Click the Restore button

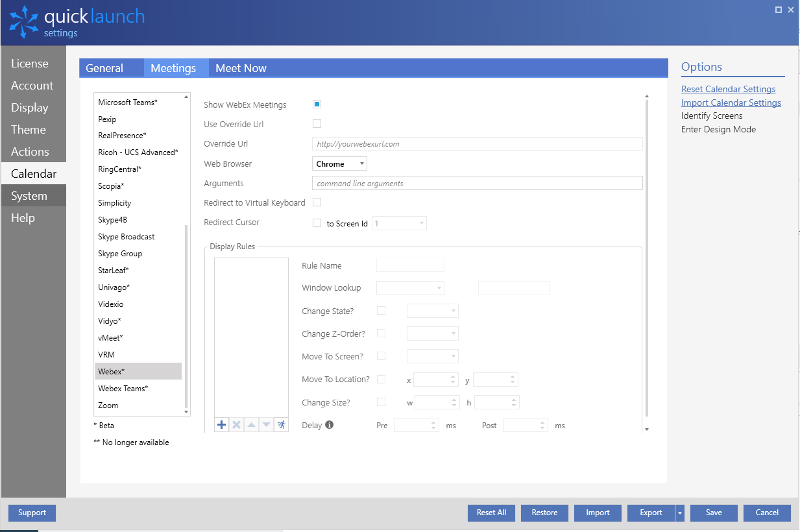[x=545, y=513]
